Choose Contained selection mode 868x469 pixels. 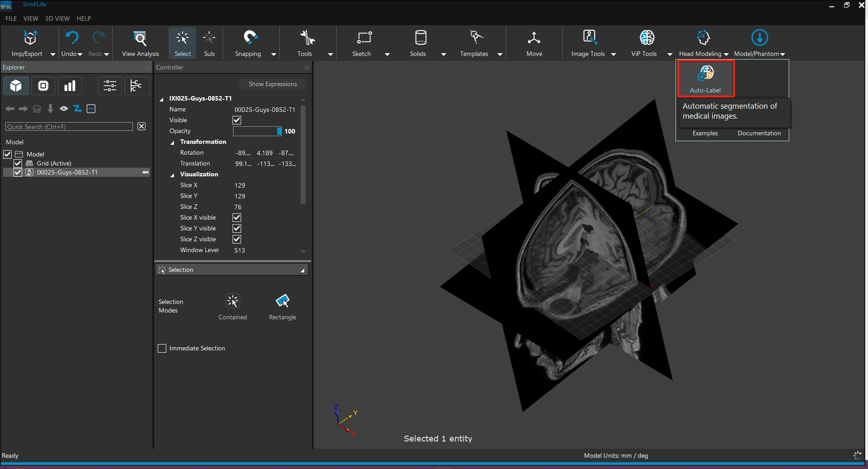coord(233,301)
